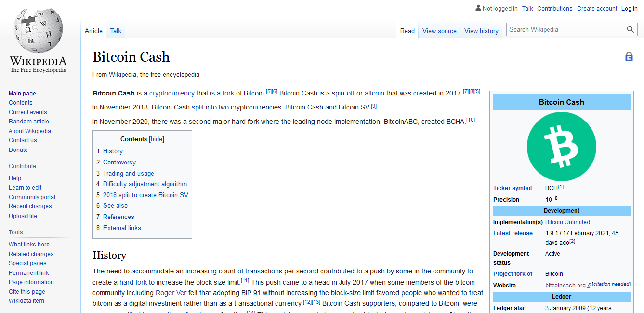Screen dimensions: 644x313
Task: Jump to History in Contents
Action: tap(113, 151)
